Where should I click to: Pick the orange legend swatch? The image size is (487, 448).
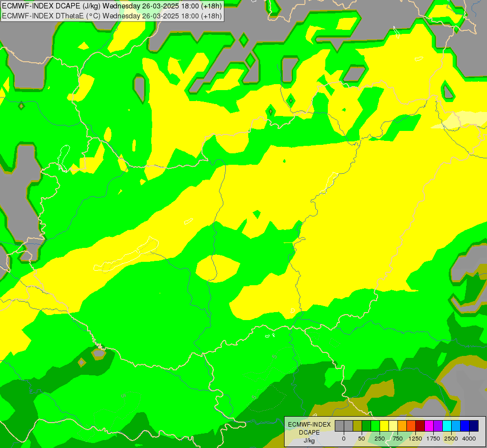click(402, 426)
